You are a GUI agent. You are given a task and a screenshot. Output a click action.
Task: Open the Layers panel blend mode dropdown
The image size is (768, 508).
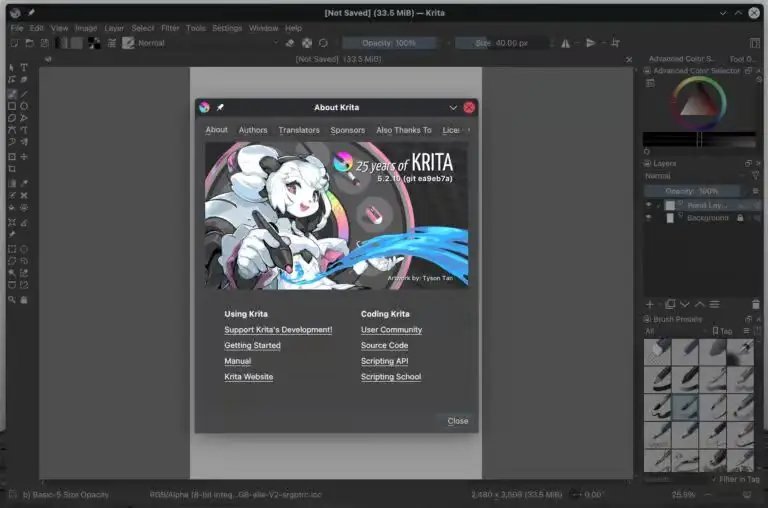[695, 176]
